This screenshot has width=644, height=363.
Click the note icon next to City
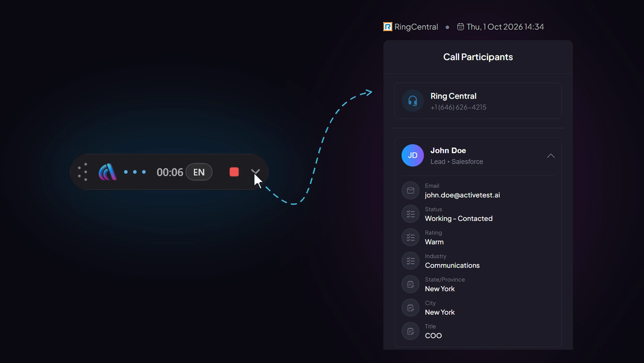410,308
